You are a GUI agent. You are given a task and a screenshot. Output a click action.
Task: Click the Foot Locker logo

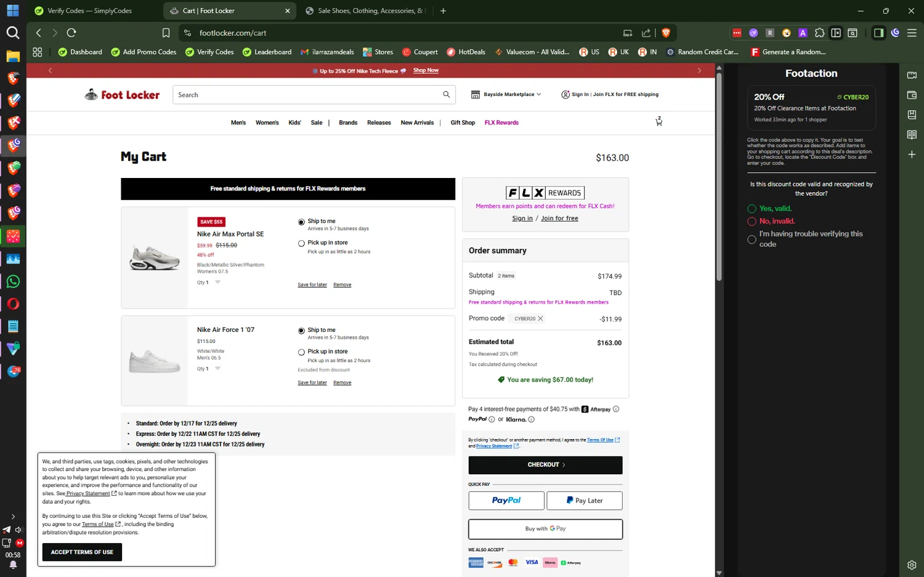tap(122, 94)
